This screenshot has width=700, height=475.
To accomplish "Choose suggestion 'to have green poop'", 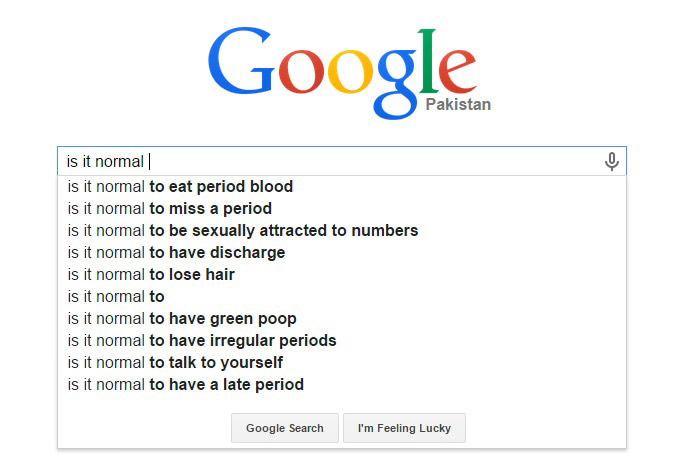I will 342,319.
